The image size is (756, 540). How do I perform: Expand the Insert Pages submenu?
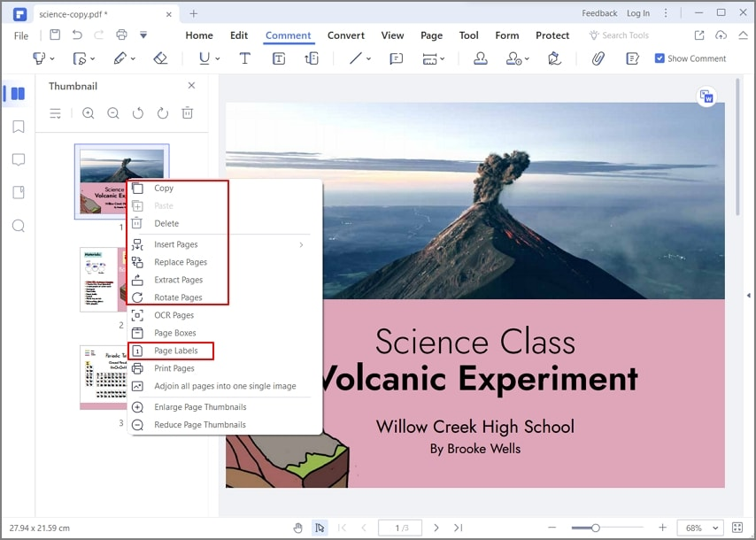point(177,244)
